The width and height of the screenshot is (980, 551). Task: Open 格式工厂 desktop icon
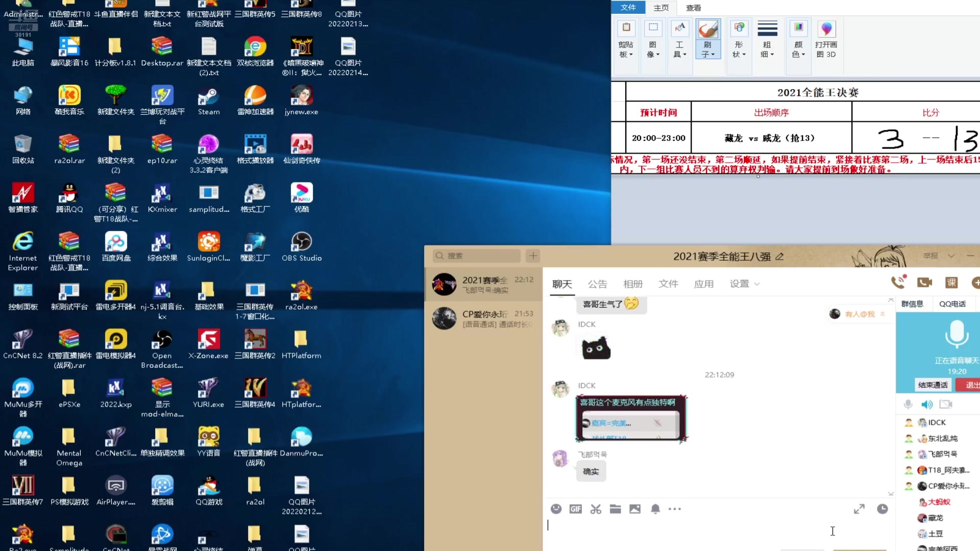(255, 198)
